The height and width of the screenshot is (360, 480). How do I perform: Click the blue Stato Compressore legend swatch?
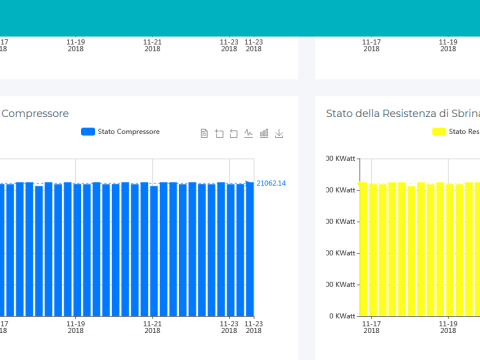[88, 132]
